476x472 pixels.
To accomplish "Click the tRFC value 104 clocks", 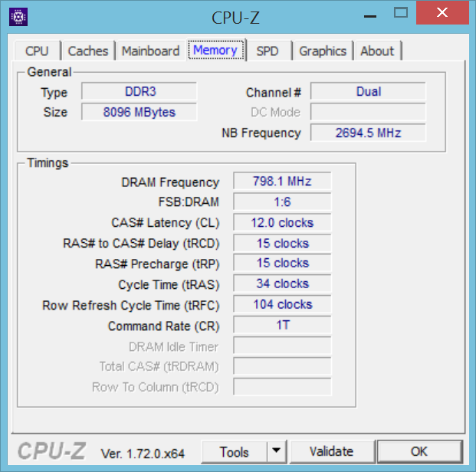I will [x=282, y=304].
